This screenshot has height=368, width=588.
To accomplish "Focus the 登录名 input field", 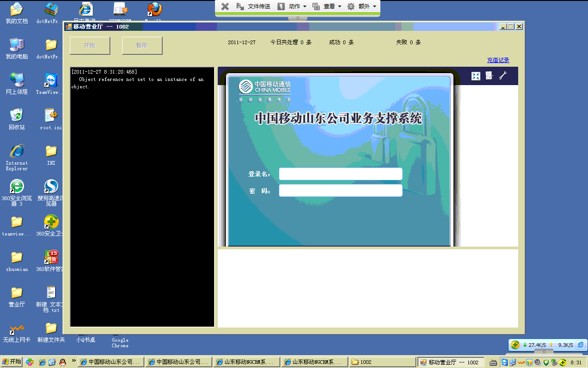I will (341, 174).
